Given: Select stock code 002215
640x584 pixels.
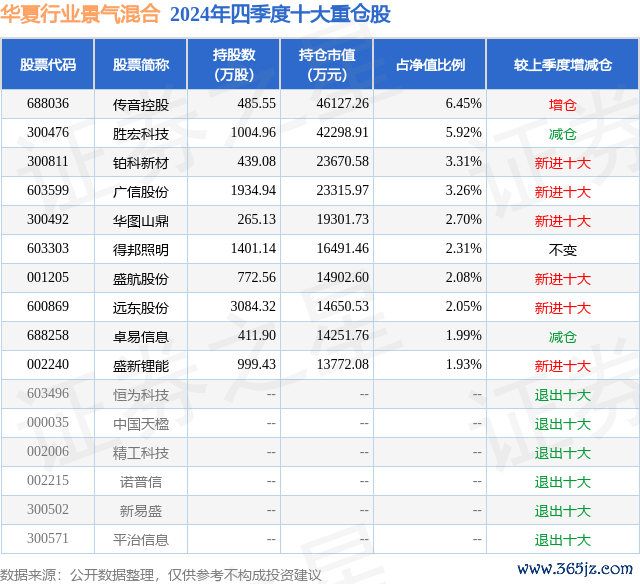Looking at the screenshot, I should point(48,480).
